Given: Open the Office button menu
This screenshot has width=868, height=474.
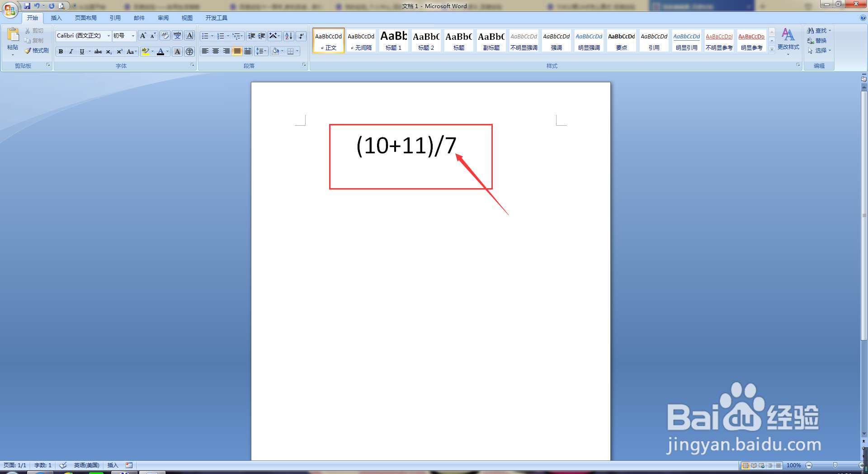Looking at the screenshot, I should 10,9.
